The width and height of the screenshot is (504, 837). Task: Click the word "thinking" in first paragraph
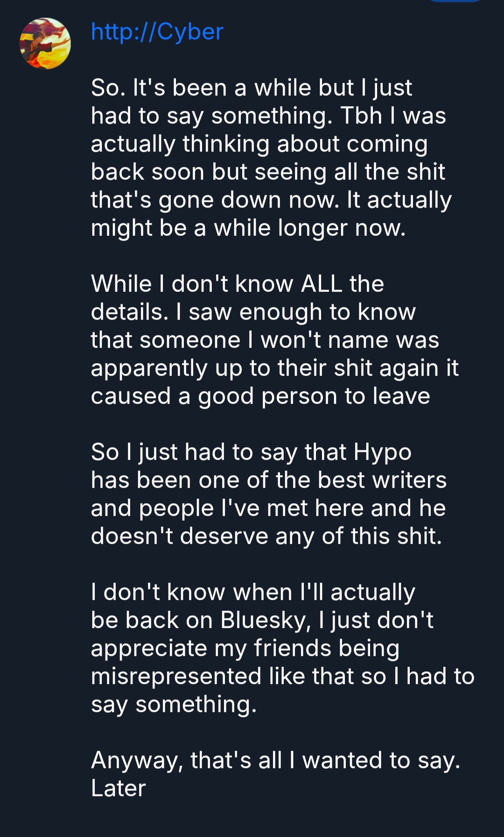pyautogui.click(x=226, y=144)
